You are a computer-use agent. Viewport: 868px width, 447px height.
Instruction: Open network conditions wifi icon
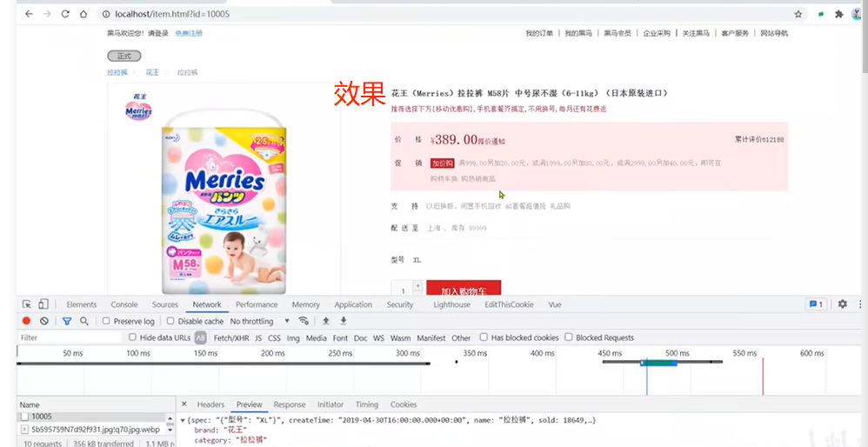tap(304, 321)
